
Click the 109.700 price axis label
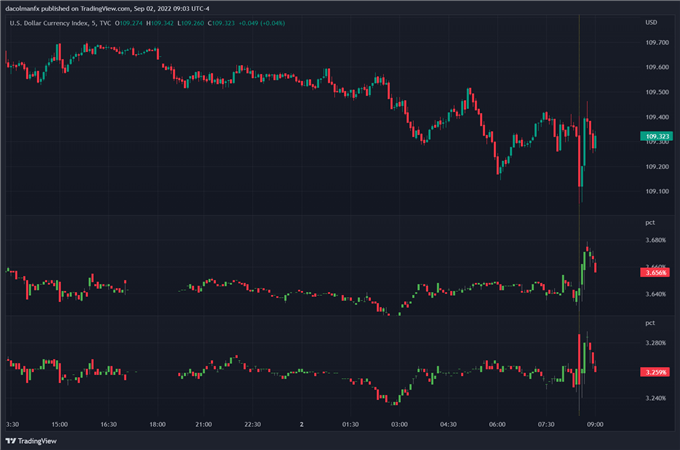657,42
